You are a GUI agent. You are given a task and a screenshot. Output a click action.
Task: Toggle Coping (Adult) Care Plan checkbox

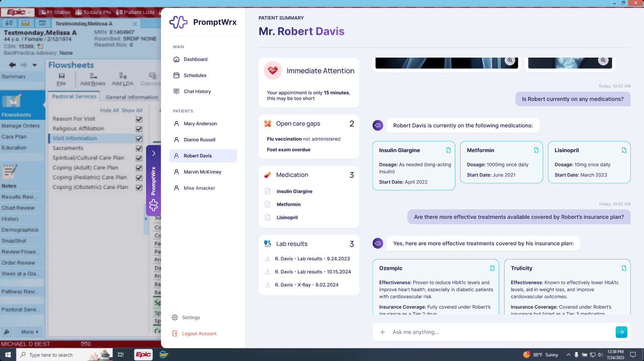(139, 168)
